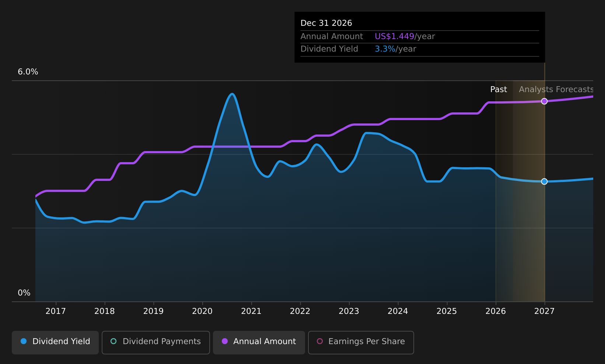
Task: Click the blue Dividend Yield data point marker
Action: point(544,181)
